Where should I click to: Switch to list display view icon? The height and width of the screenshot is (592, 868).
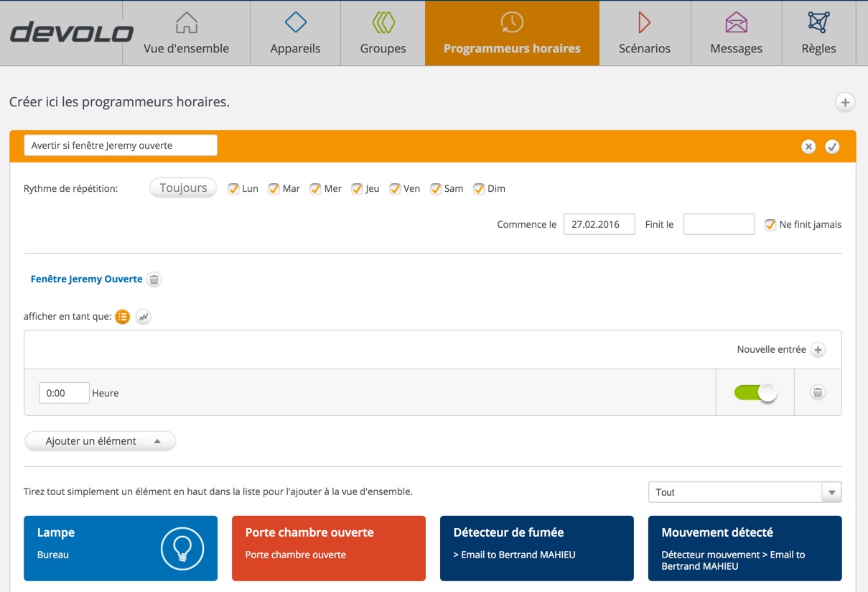tap(123, 317)
